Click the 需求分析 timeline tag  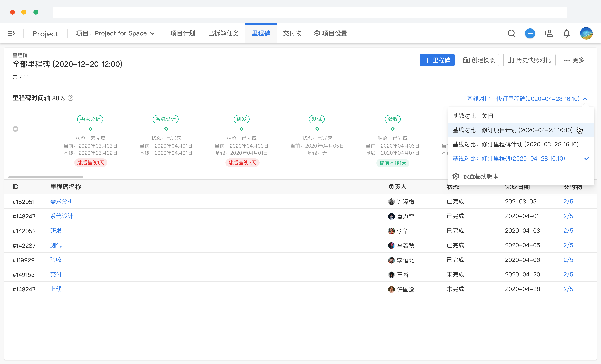pos(90,119)
